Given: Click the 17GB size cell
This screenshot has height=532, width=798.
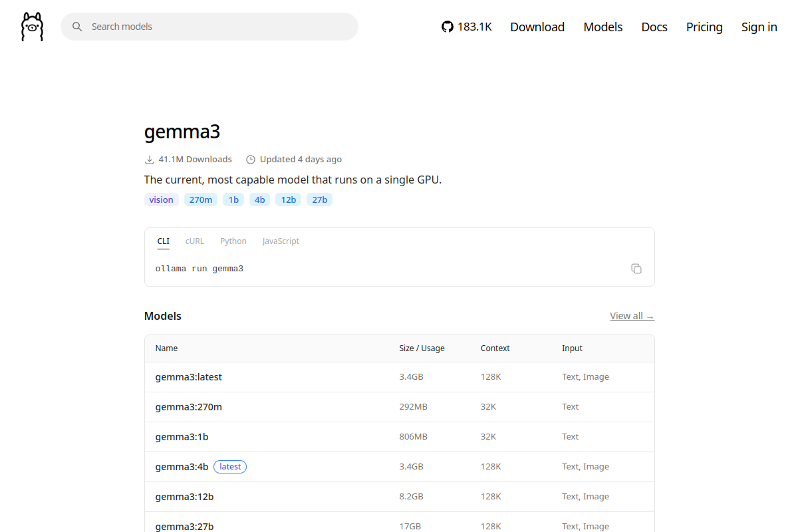Looking at the screenshot, I should (x=410, y=527).
